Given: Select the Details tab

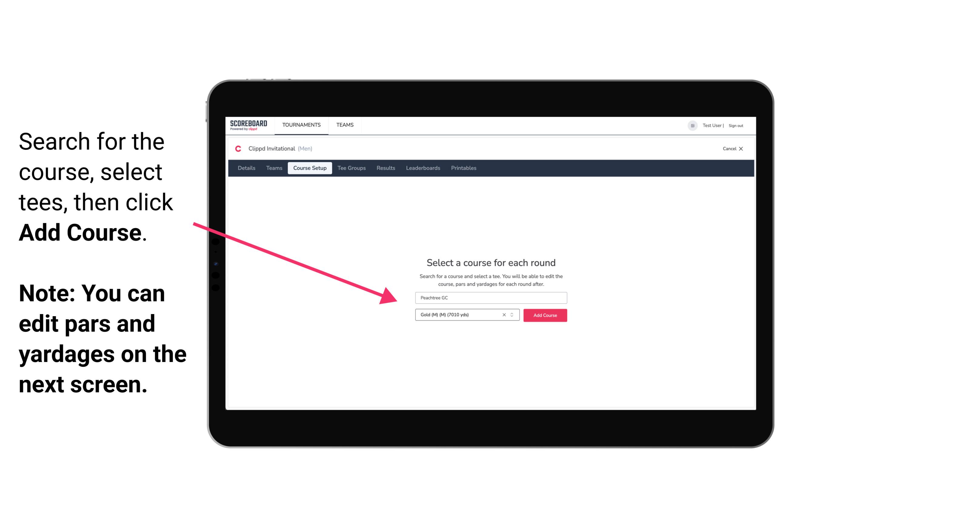Looking at the screenshot, I should 246,168.
